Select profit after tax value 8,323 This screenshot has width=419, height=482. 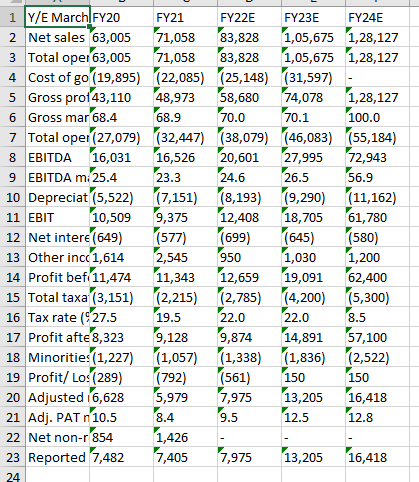point(121,337)
